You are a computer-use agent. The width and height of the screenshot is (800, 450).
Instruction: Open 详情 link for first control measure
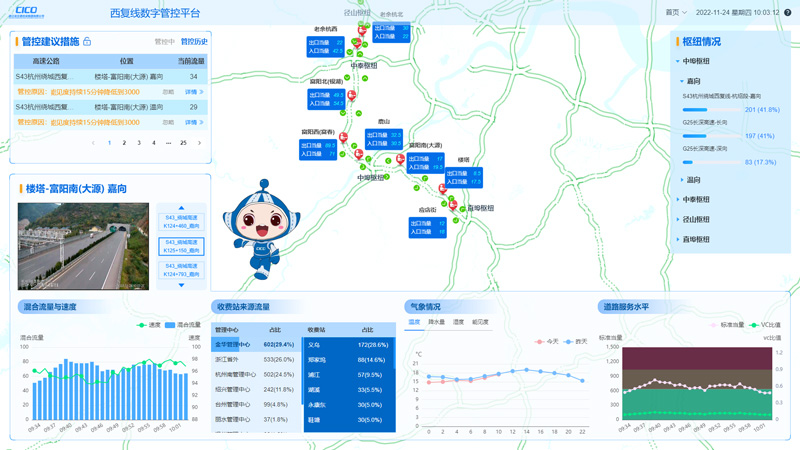pos(193,92)
